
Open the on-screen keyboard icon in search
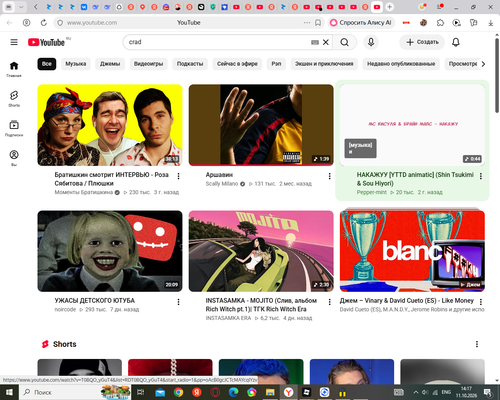click(315, 42)
